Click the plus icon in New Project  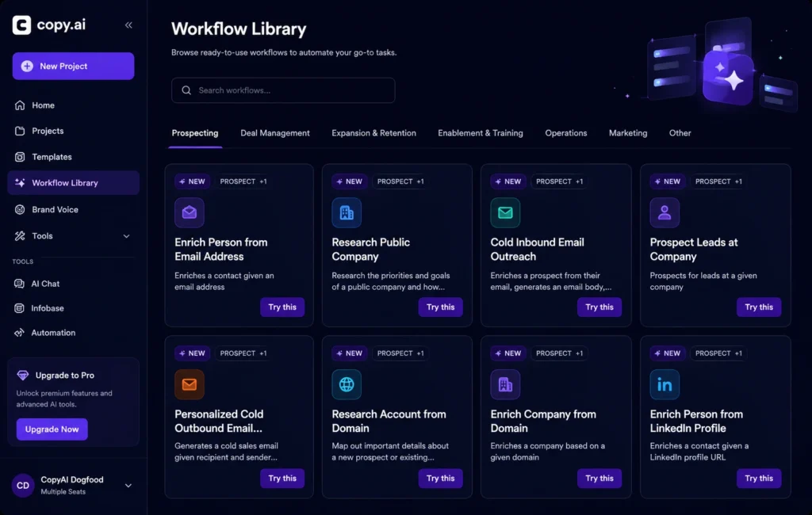pyautogui.click(x=27, y=67)
